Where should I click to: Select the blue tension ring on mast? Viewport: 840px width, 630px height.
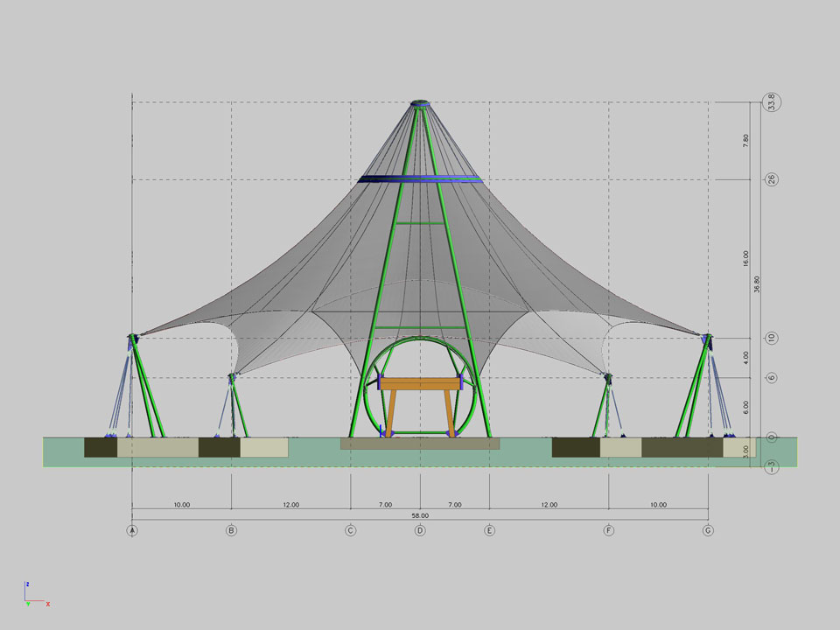coord(420,179)
